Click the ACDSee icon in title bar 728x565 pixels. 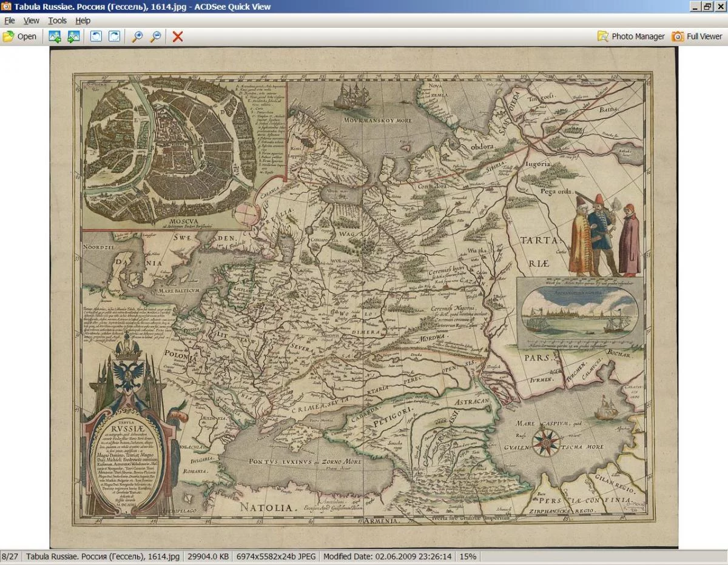click(x=7, y=7)
